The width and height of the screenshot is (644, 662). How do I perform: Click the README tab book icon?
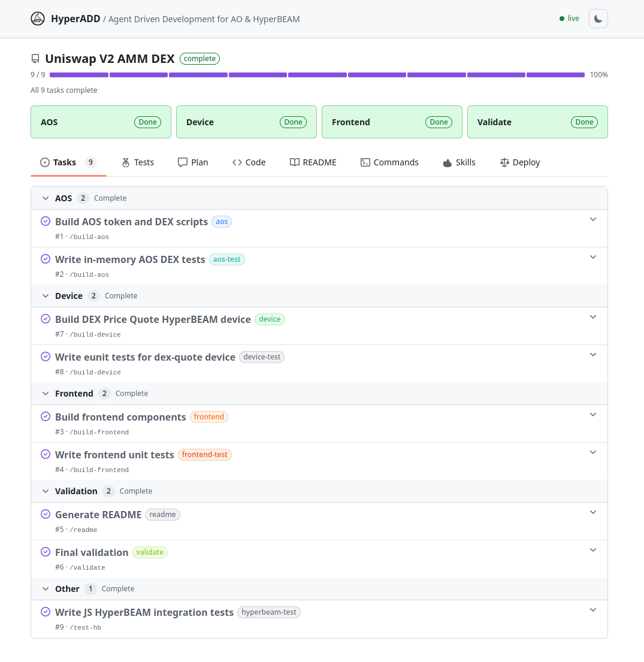coord(295,162)
